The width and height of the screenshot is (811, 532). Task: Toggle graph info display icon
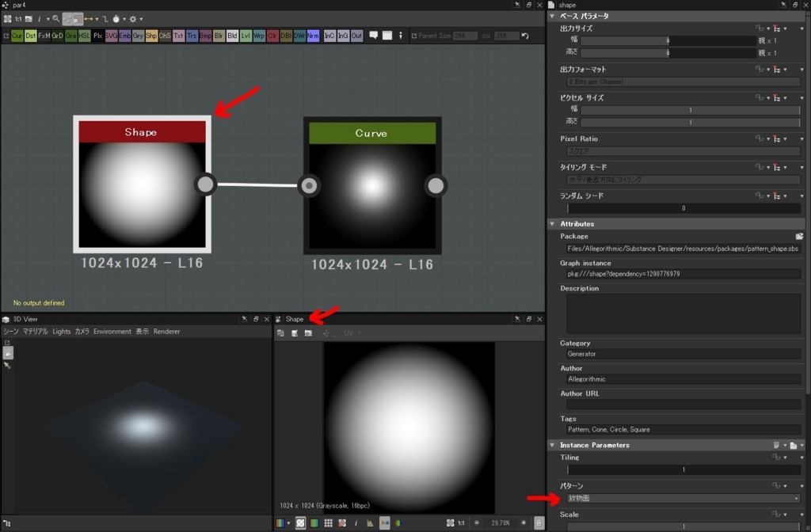tap(40, 19)
